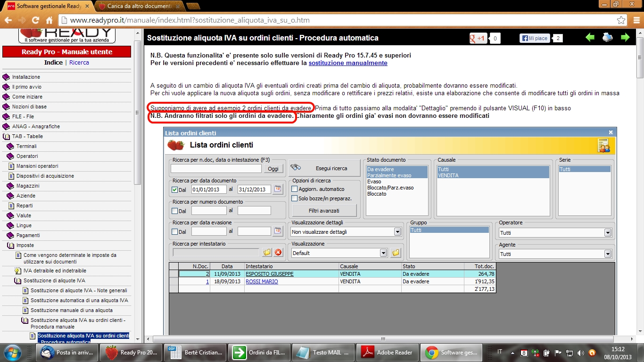Open the calendar icon in Ricerca per data evasione
644x362 pixels.
(278, 231)
